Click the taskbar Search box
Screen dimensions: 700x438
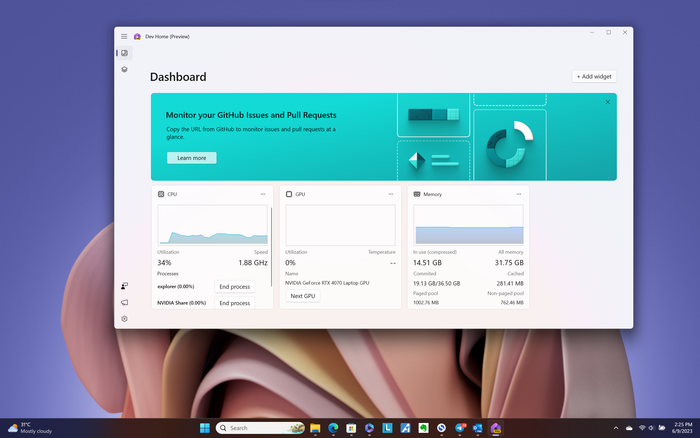260,428
